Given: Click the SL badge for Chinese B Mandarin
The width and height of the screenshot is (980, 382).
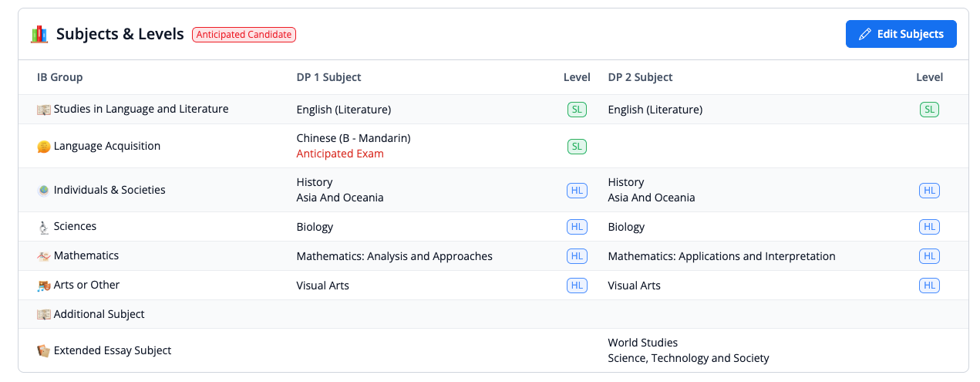Looking at the screenshot, I should 577,147.
